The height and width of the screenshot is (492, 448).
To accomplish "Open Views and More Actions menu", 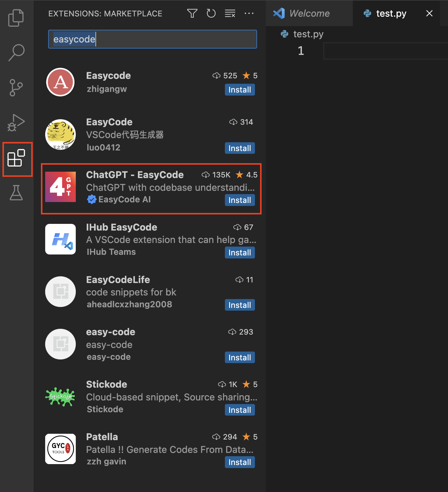I will pos(249,13).
